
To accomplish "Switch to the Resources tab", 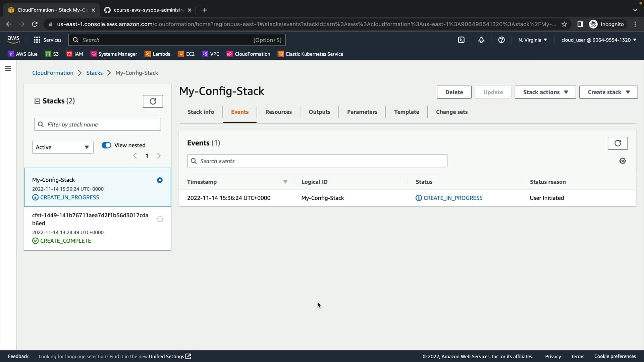I will click(278, 112).
